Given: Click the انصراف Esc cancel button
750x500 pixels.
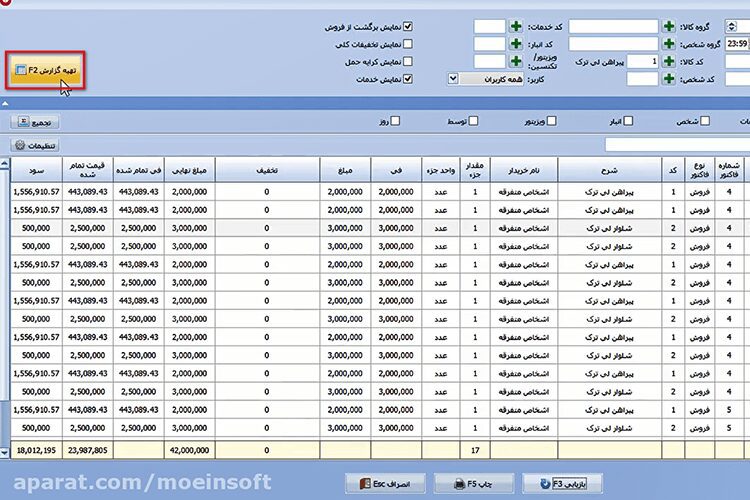Looking at the screenshot, I should [x=385, y=484].
